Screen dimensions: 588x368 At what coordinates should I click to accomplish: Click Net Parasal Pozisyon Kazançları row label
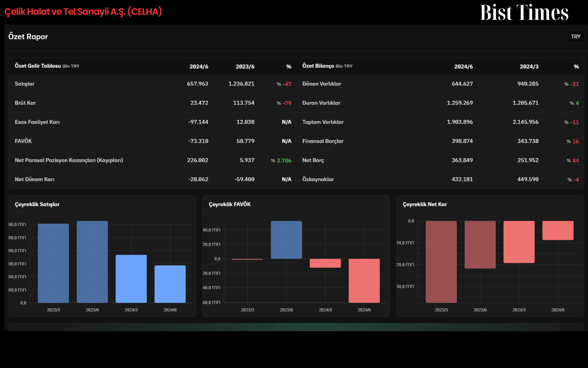pyautogui.click(x=69, y=160)
